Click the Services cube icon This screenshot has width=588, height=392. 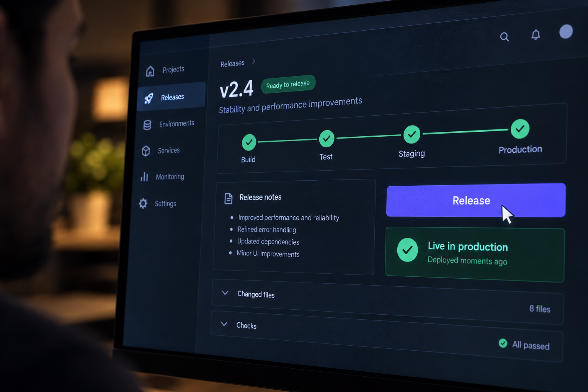click(145, 151)
